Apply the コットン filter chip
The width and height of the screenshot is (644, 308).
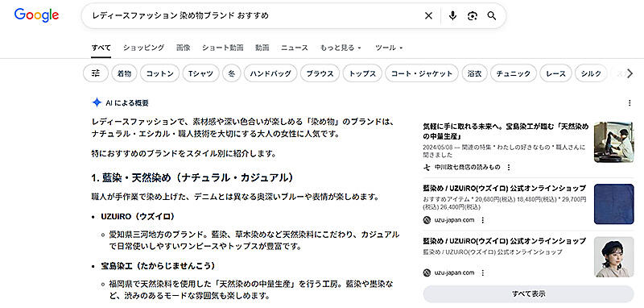tap(159, 73)
